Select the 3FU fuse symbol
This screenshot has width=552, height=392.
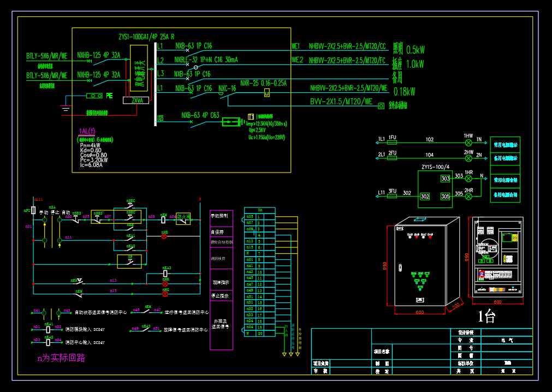coord(392,195)
